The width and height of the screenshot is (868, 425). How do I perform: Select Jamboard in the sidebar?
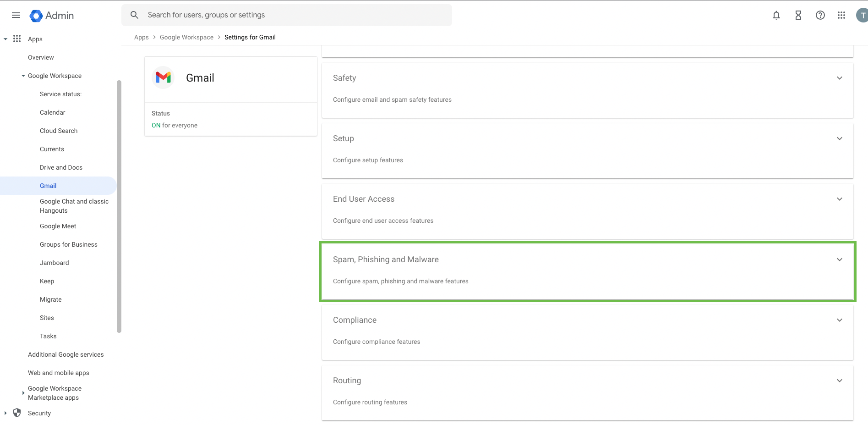click(x=54, y=263)
